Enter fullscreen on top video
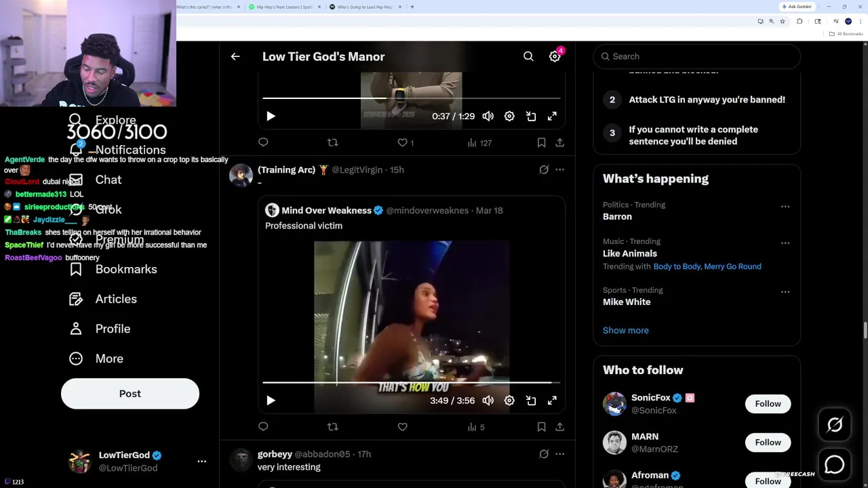 click(552, 116)
